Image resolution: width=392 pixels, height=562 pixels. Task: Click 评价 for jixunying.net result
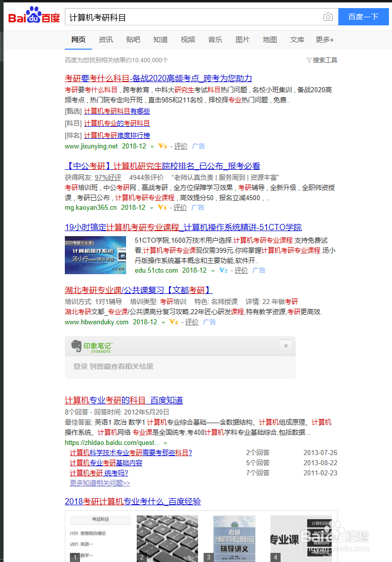click(x=181, y=146)
